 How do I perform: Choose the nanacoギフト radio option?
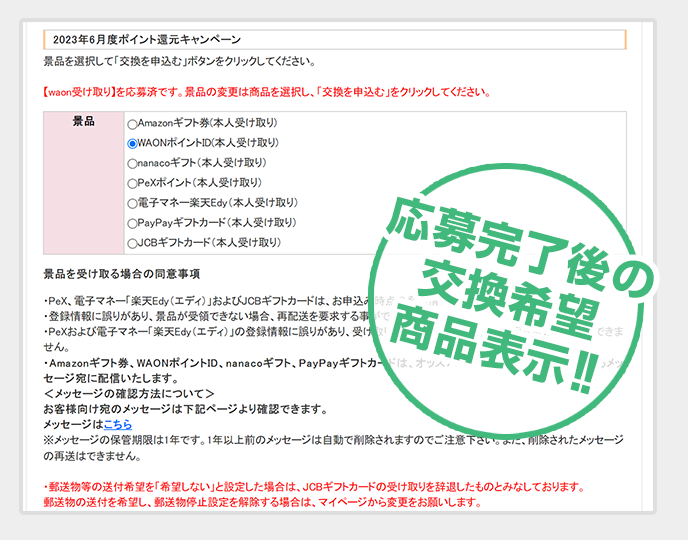(x=132, y=164)
